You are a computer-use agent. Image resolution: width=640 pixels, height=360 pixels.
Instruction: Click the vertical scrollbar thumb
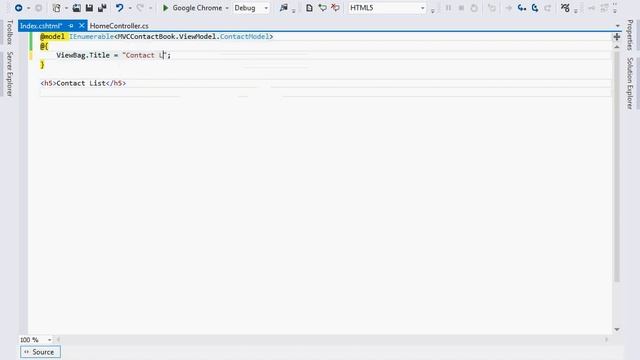617,167
